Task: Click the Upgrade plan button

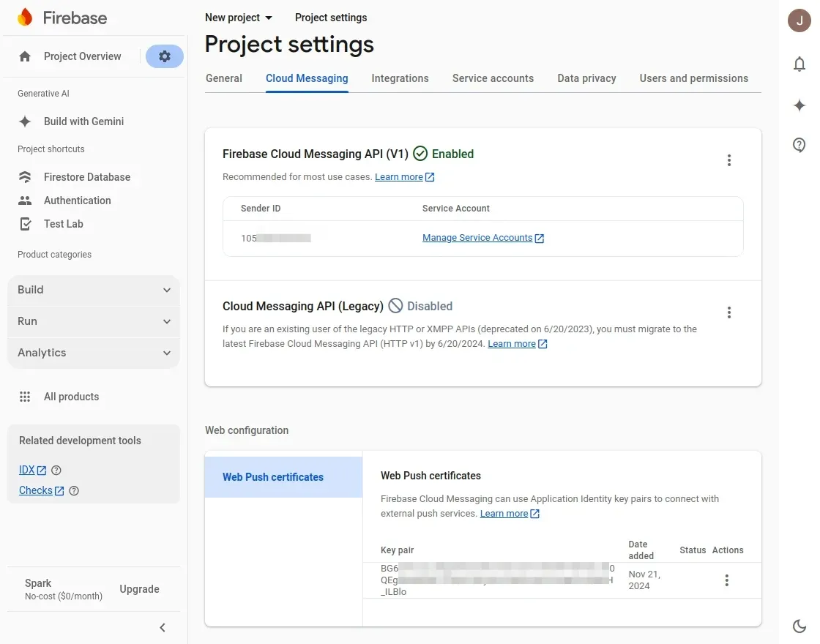Action: coord(139,589)
